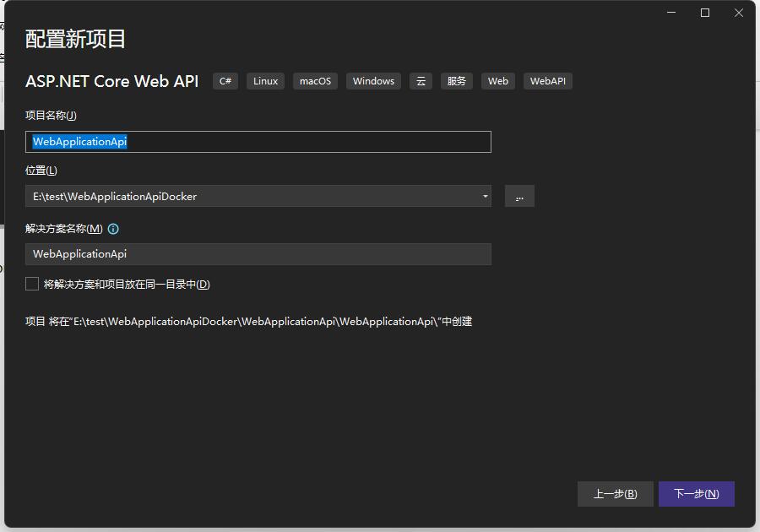This screenshot has height=532, width=760.
Task: Click the 服务 tag
Action: coord(457,81)
